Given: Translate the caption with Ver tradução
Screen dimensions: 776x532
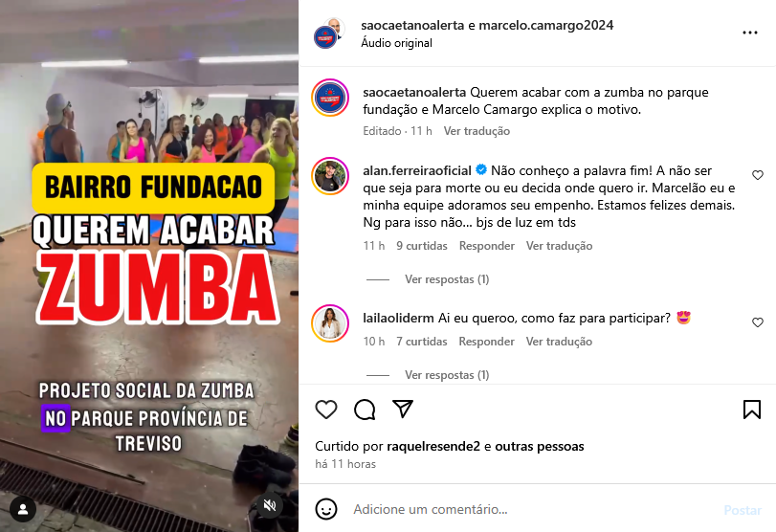Looking at the screenshot, I should click(x=477, y=131).
